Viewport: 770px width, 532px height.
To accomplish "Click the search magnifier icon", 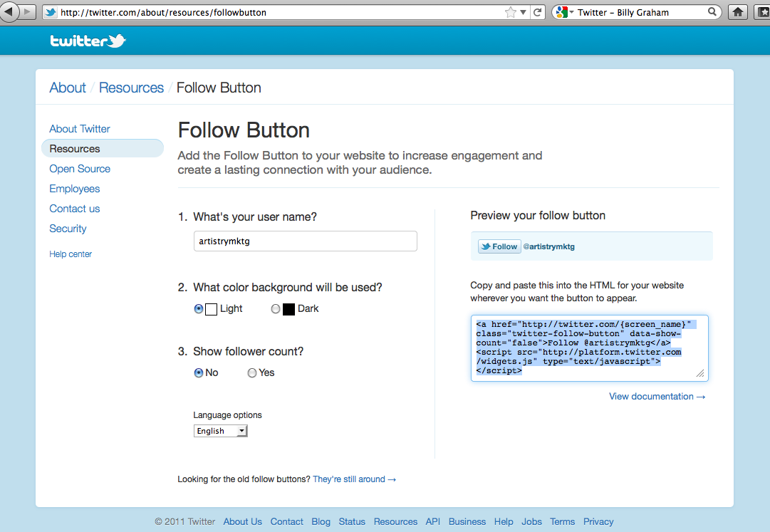I will [712, 12].
